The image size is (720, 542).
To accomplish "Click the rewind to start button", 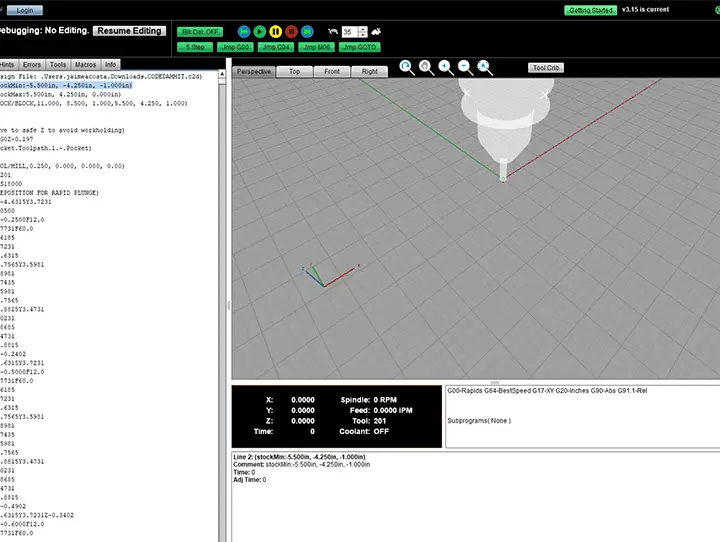I will click(244, 31).
